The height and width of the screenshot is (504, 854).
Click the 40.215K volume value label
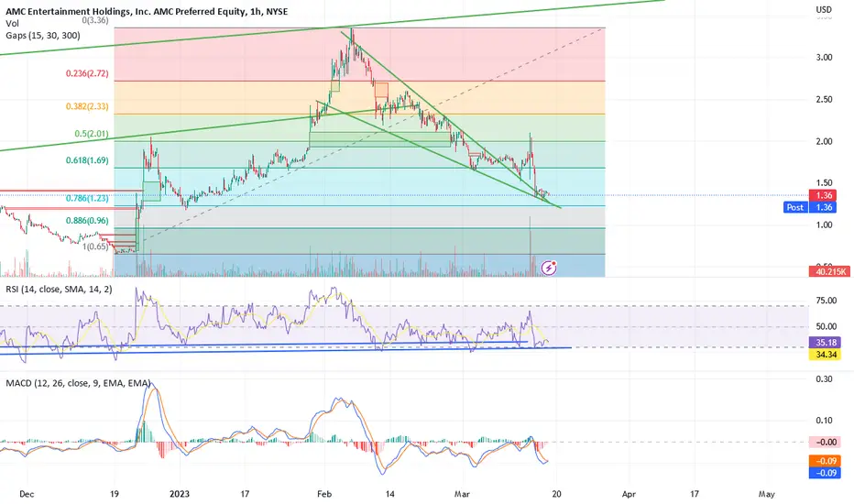(830, 271)
